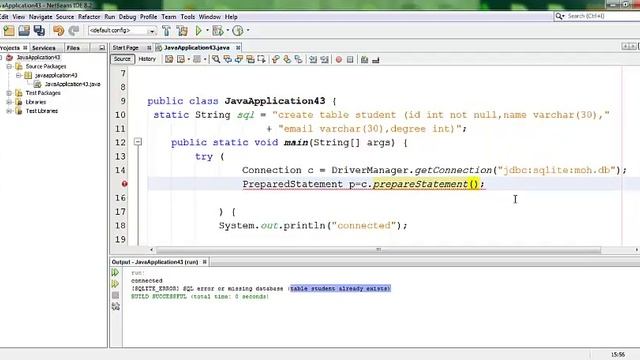Click the Profile Project icon
This screenshot has height=360, width=640.
238,31
